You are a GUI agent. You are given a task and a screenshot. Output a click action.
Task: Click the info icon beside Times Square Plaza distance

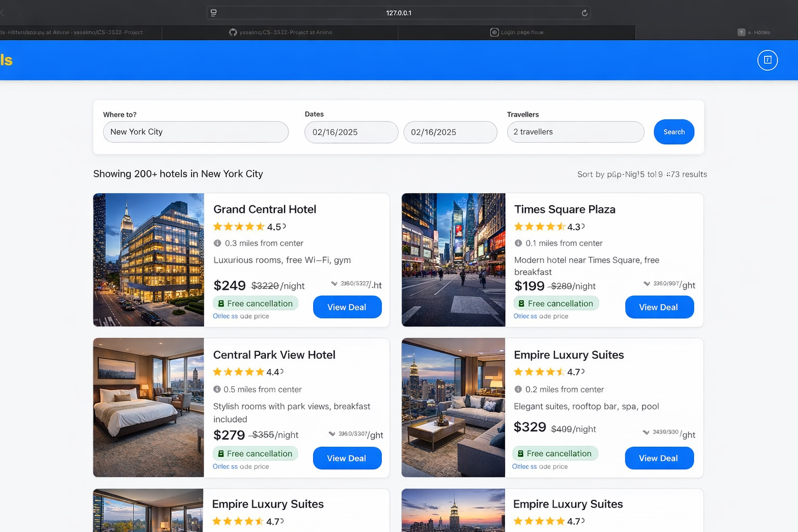click(518, 243)
